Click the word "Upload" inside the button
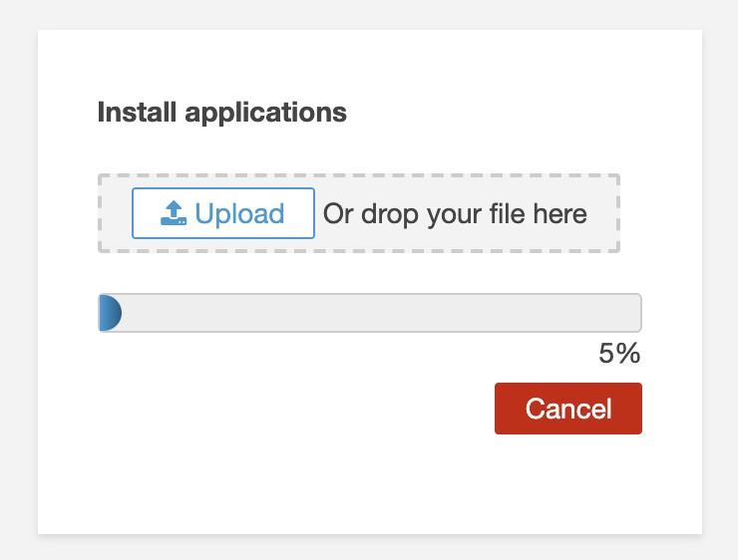Screen dimensions: 738x560 [239, 213]
